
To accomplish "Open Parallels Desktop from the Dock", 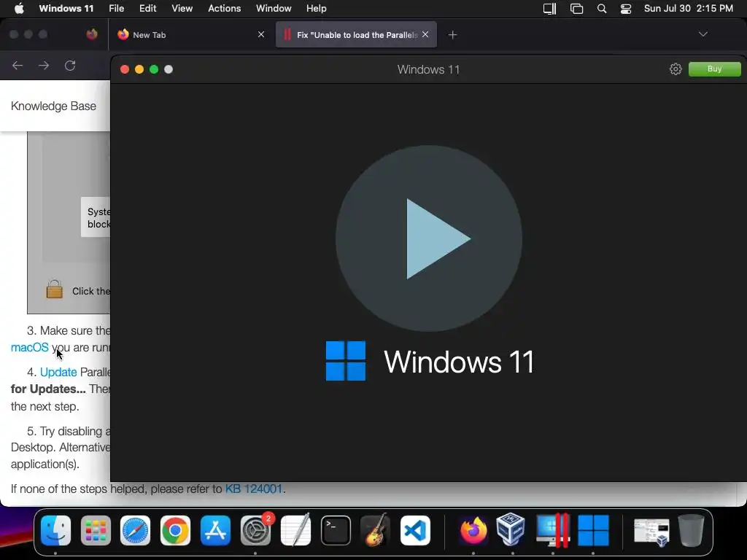I will click(553, 530).
